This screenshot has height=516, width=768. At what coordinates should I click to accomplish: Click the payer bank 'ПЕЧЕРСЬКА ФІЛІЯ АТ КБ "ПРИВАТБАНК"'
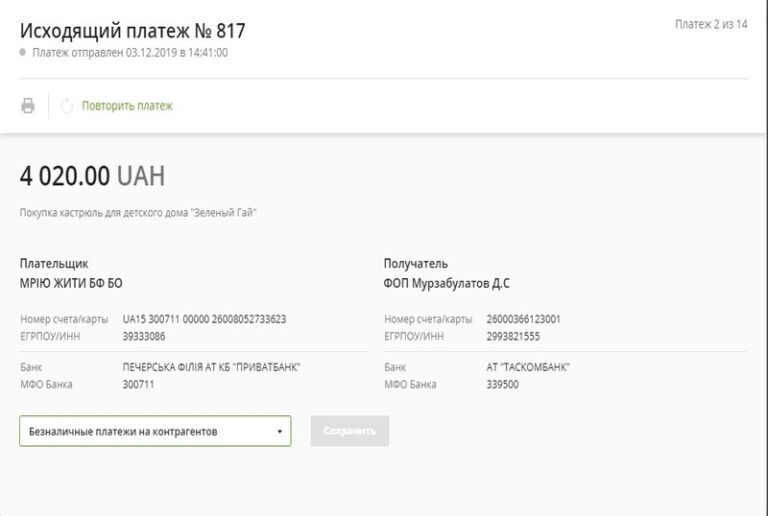coord(212,367)
